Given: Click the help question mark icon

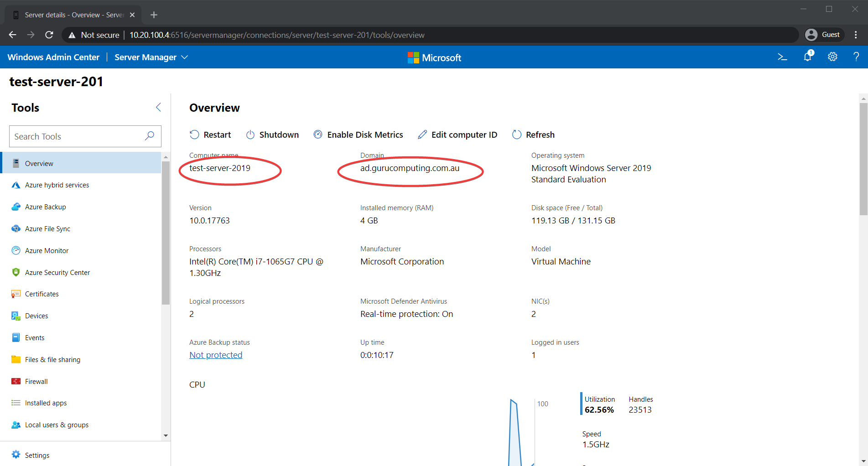Looking at the screenshot, I should coord(856,57).
